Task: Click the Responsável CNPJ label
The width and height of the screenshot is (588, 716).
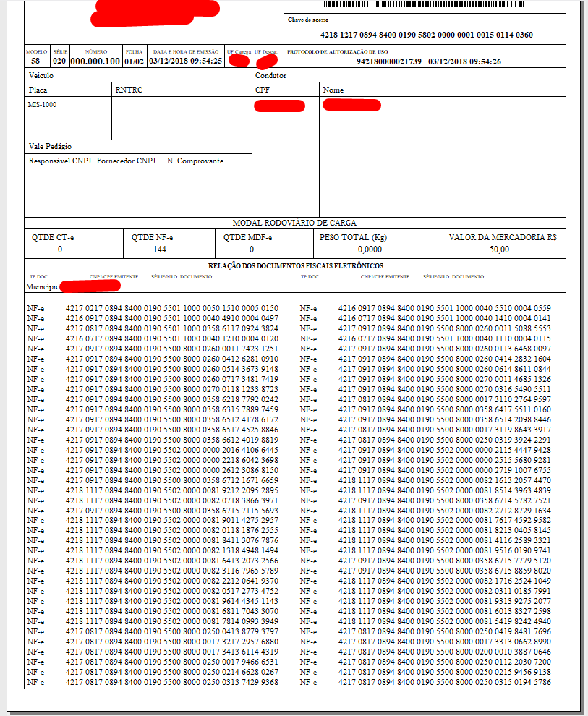Action: pos(60,161)
